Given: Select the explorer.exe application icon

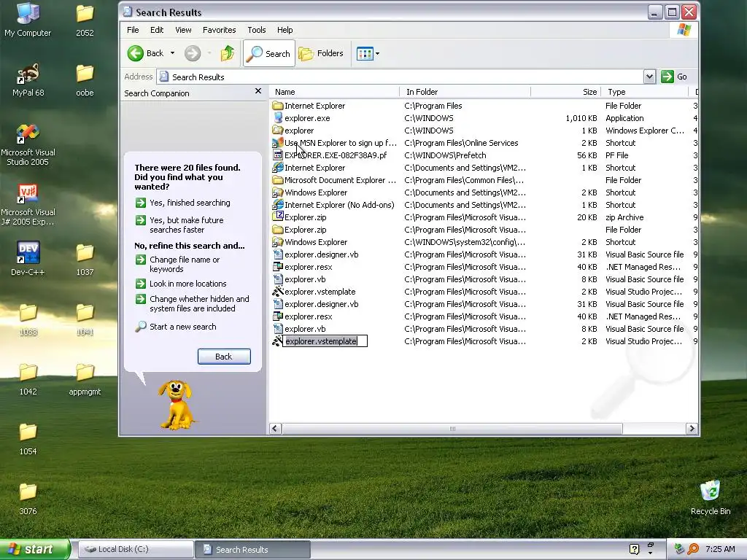Looking at the screenshot, I should 278,118.
